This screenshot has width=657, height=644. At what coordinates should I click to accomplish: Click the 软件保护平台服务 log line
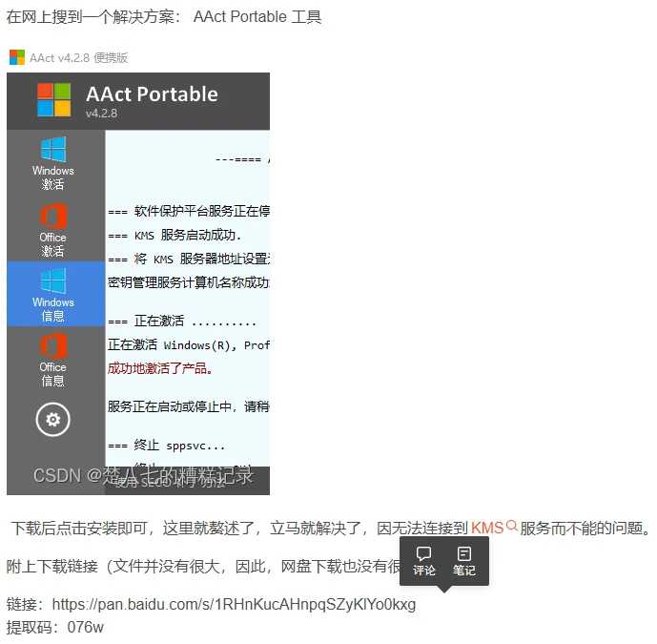189,211
